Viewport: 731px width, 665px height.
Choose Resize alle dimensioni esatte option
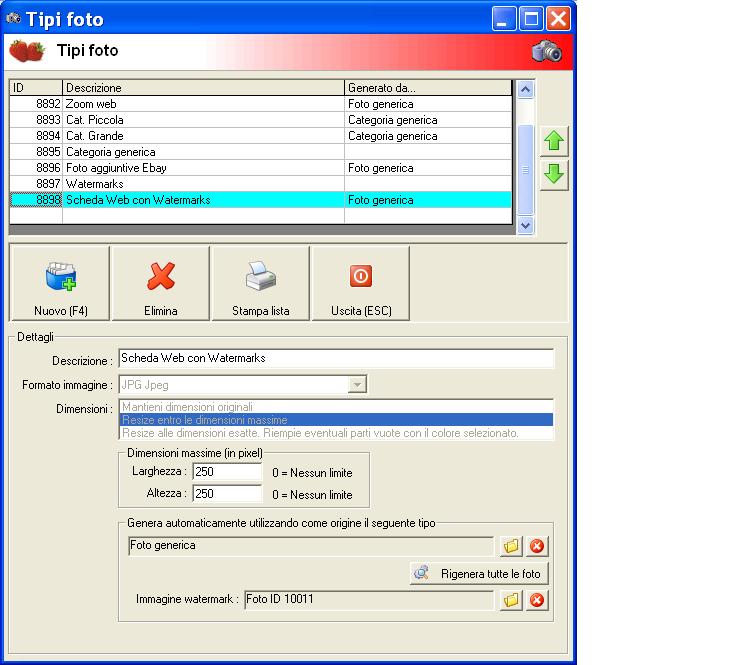click(336, 433)
